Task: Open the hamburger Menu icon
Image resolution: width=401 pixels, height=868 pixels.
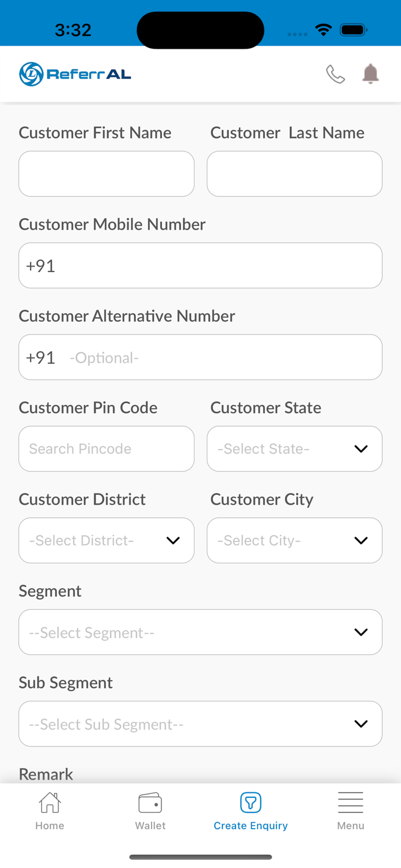Action: [351, 803]
